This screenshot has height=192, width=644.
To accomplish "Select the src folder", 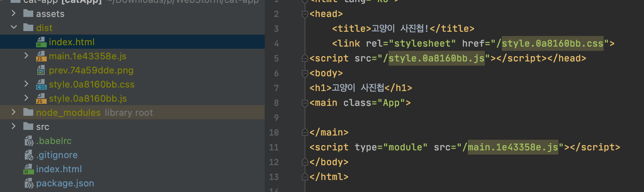I will 42,127.
